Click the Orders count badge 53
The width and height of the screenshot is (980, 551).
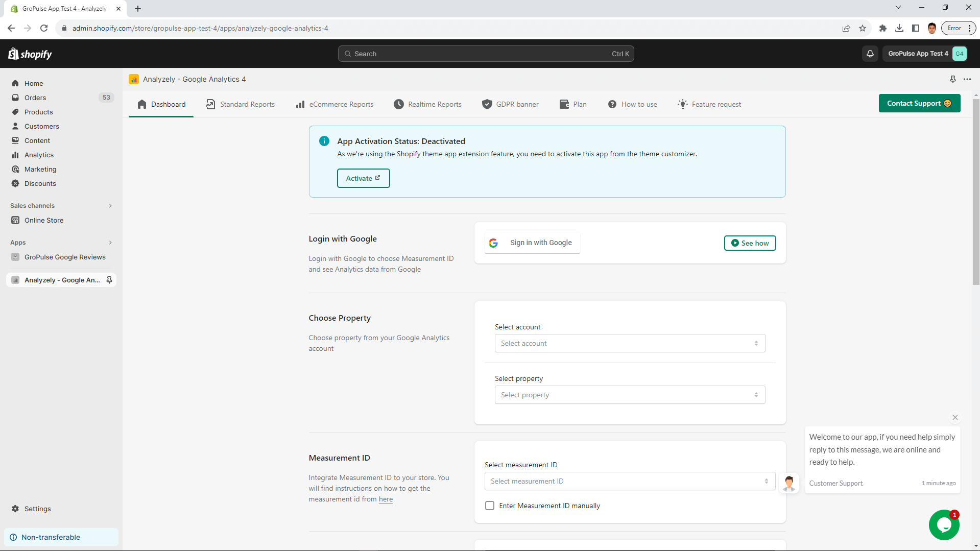[106, 98]
